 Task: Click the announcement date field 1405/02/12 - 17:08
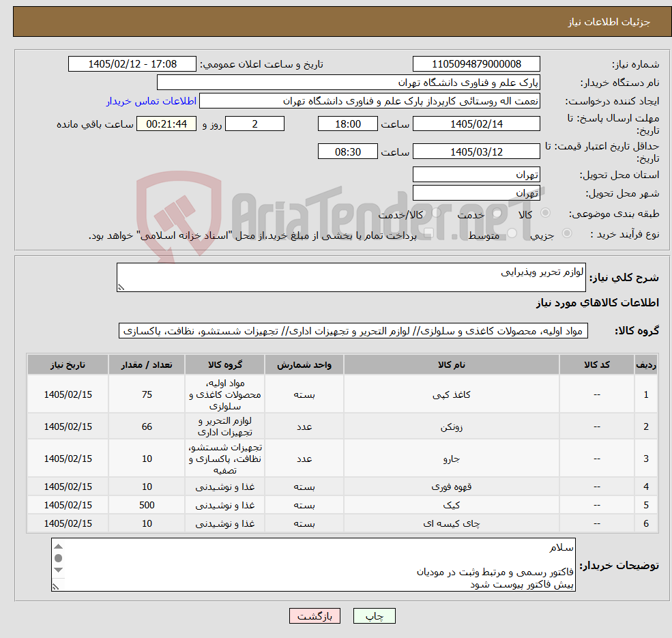pos(132,64)
